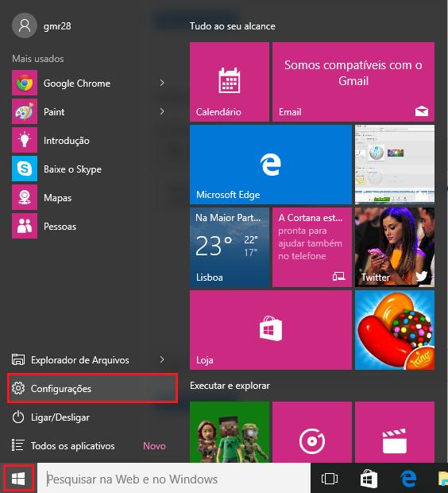
Task: Open the Pessoas app icon
Action: 25,226
